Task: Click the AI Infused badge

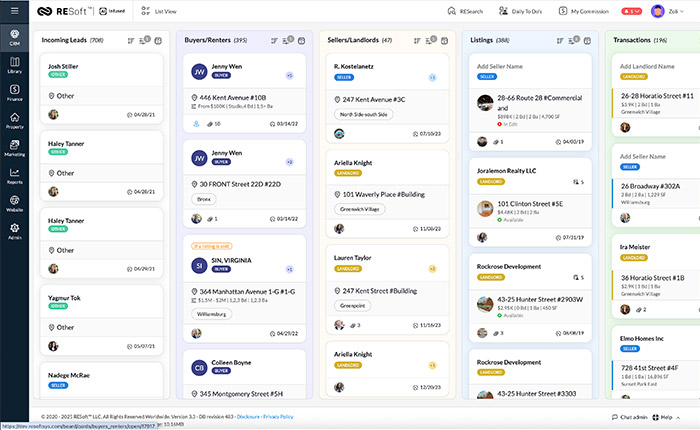Action: coord(112,11)
